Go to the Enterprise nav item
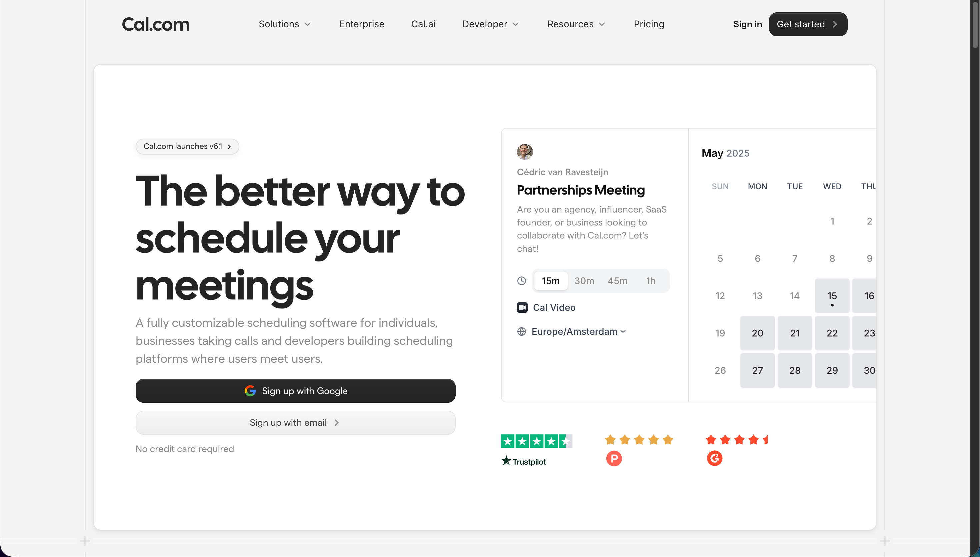Viewport: 980px width, 557px height. pyautogui.click(x=362, y=24)
